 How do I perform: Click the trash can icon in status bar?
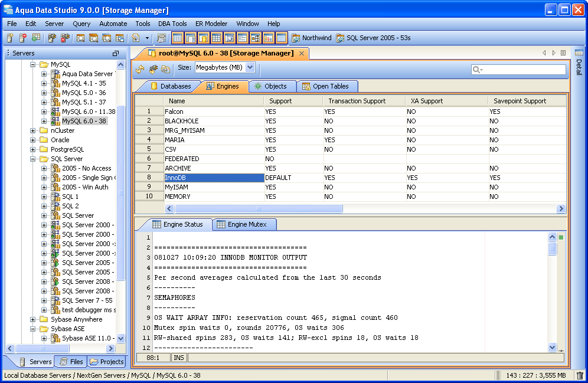(x=580, y=375)
